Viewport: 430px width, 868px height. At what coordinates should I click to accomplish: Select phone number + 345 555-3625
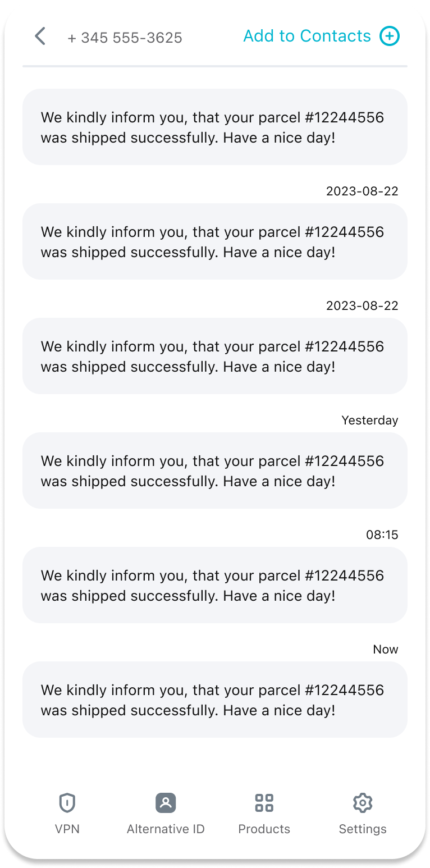[x=125, y=38]
